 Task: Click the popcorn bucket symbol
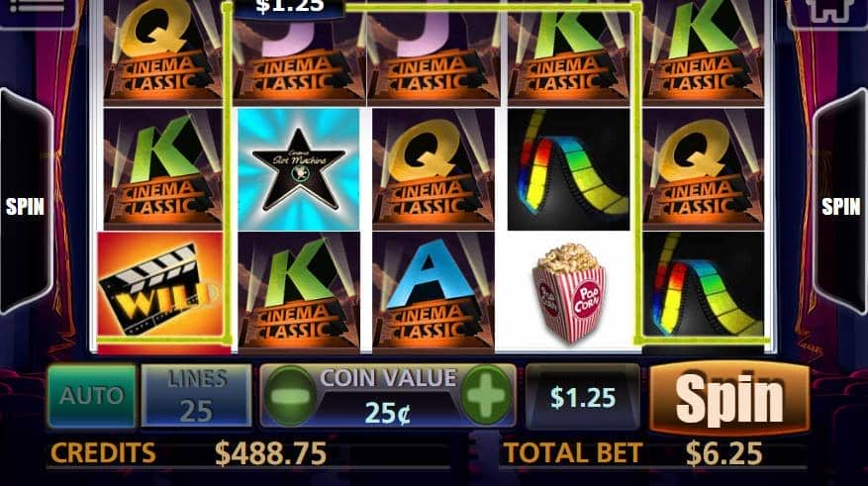(x=568, y=292)
